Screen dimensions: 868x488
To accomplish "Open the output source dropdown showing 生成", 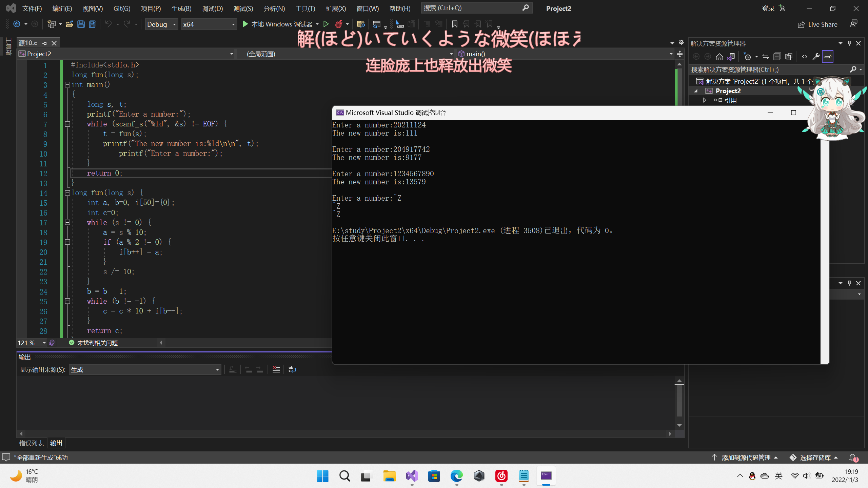I will coord(145,370).
